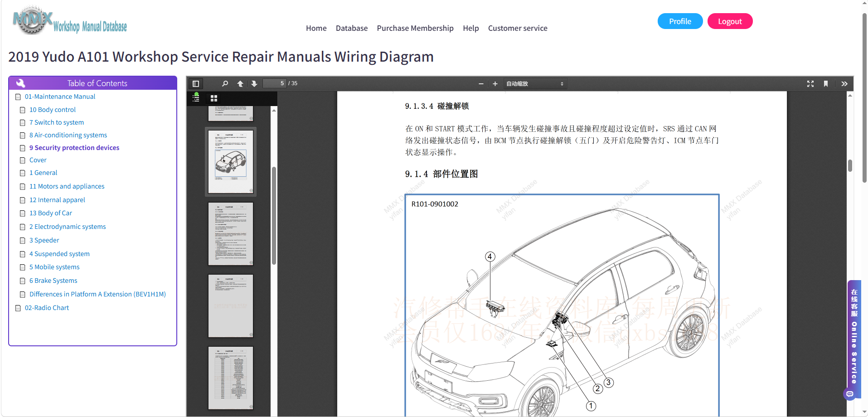This screenshot has height=417, width=868.
Task: Open 2 Electrodynamic systems chapter
Action: (x=68, y=227)
